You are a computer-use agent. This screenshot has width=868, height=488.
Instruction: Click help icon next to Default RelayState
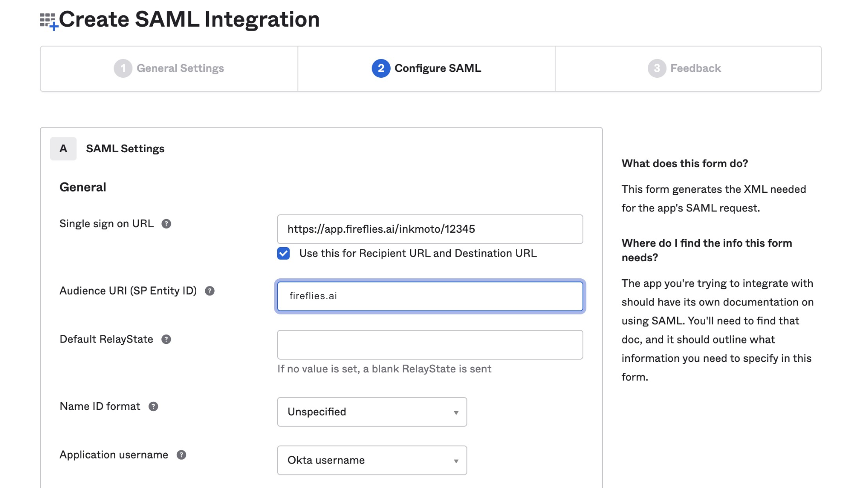coord(166,339)
